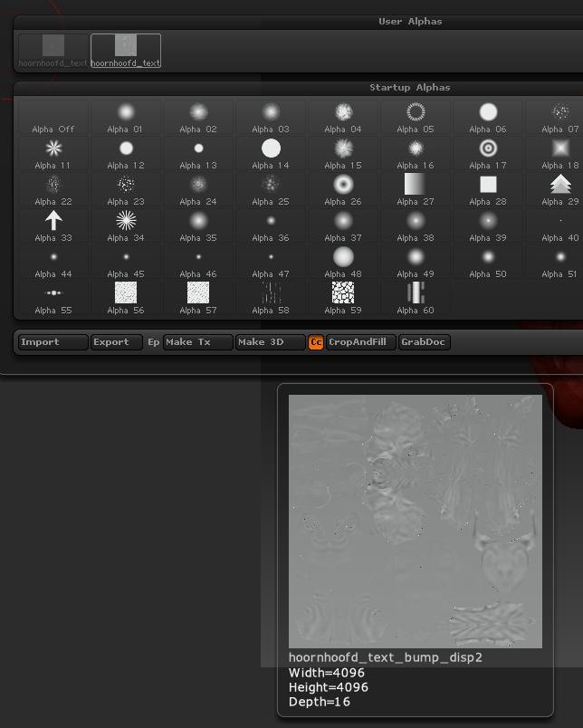Choose Alpha 16 starburst alpha
Image resolution: width=583 pixels, height=728 pixels.
pos(416,154)
